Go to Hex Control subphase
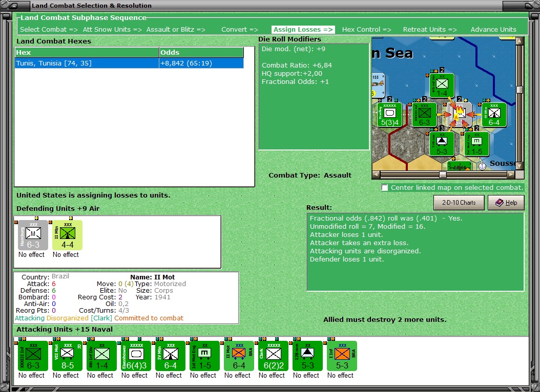 pos(366,30)
